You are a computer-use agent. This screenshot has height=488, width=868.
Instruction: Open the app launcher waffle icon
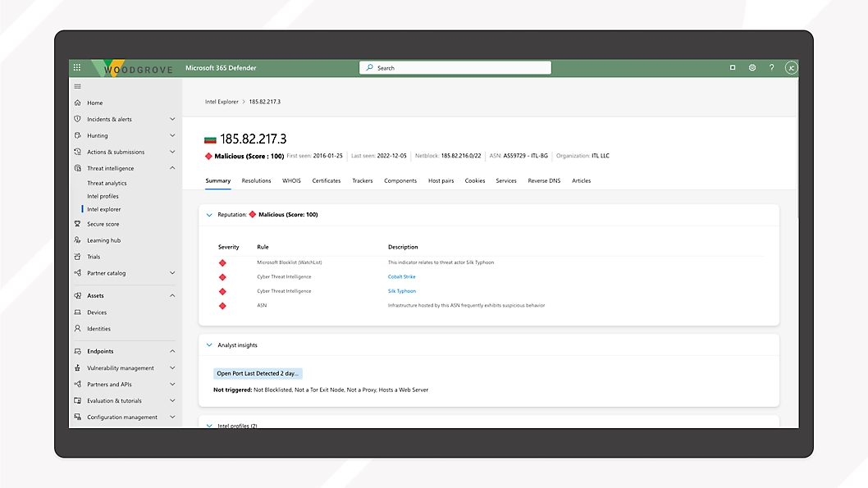pyautogui.click(x=77, y=68)
